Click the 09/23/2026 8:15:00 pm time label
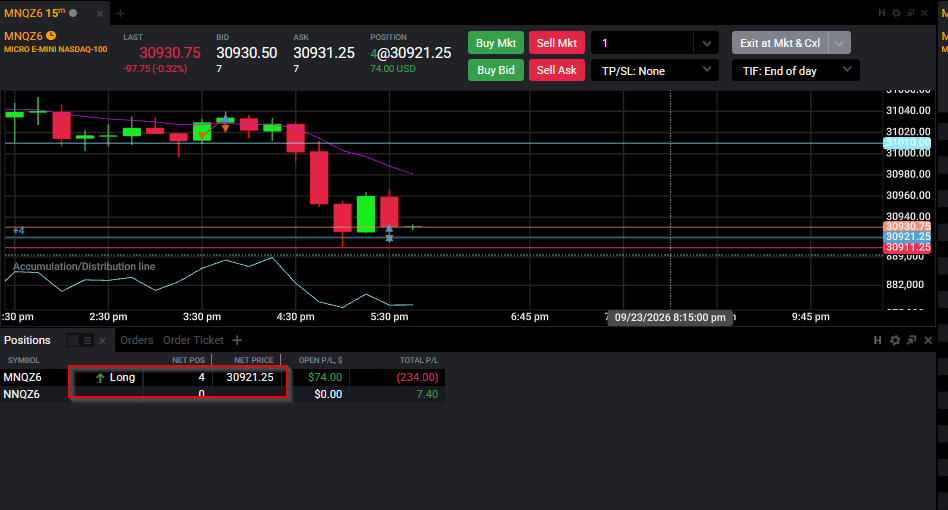This screenshot has width=948, height=510. point(670,317)
